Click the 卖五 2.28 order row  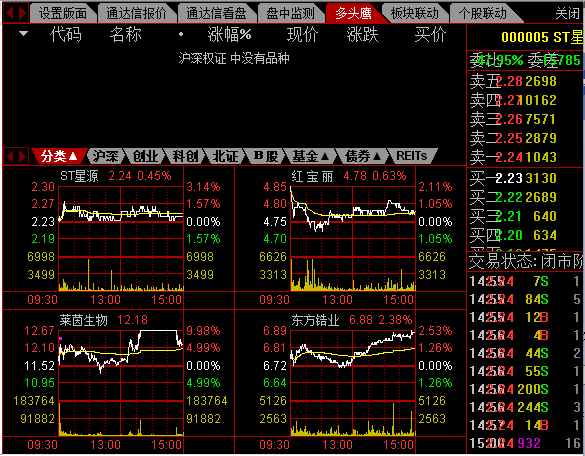click(x=524, y=81)
